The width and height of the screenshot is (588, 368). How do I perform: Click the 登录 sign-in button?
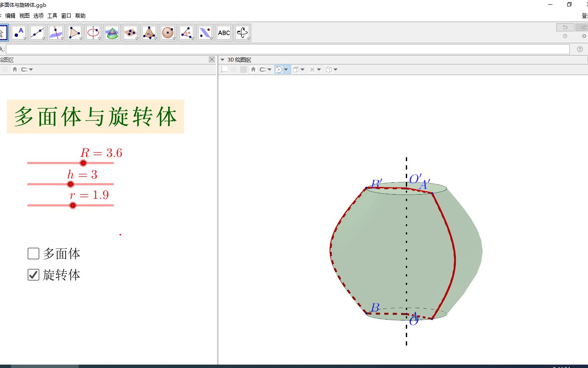tap(585, 16)
